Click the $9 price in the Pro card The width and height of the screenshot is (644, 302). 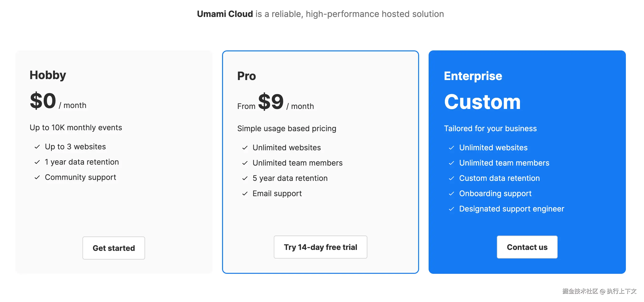point(271,102)
